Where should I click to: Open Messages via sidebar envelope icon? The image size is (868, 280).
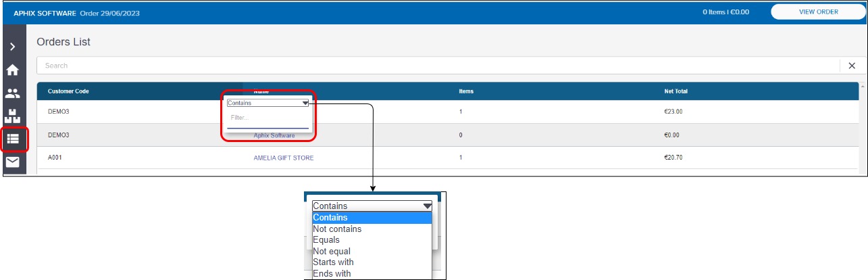pos(12,162)
